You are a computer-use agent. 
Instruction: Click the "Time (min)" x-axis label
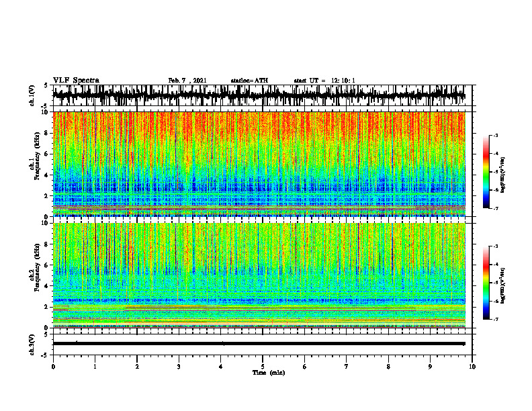point(269,373)
